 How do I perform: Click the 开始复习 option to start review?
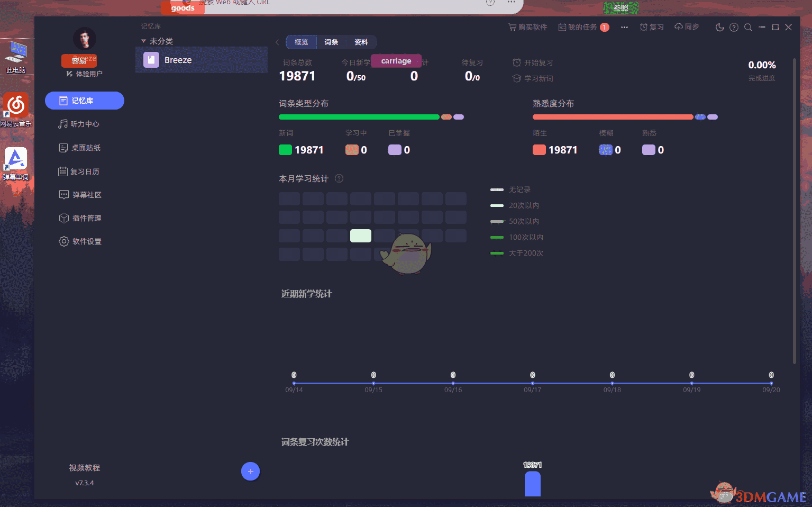point(534,62)
